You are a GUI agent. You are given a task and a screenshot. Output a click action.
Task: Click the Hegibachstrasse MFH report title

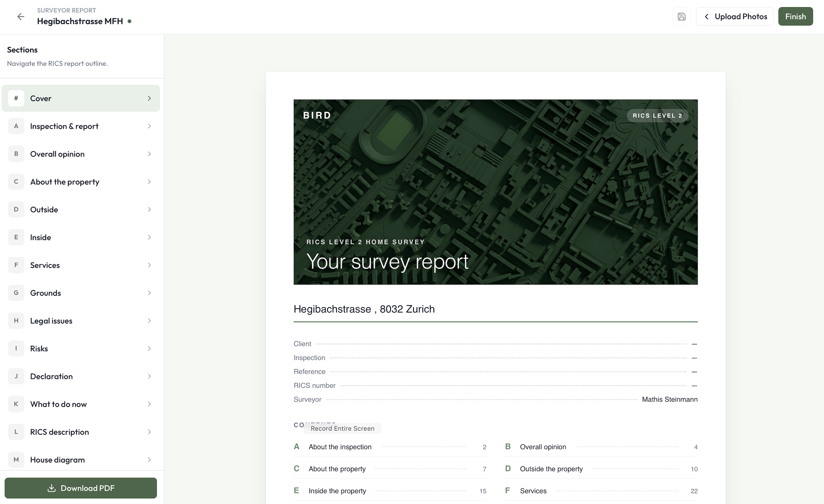tap(80, 21)
